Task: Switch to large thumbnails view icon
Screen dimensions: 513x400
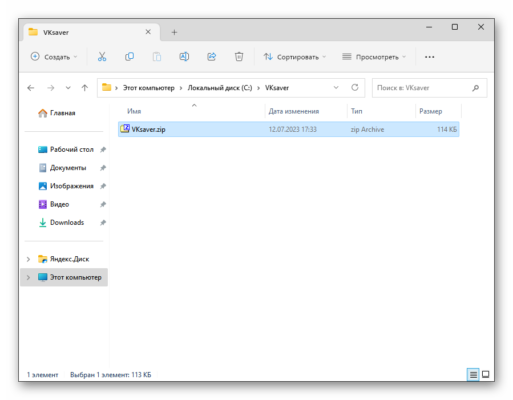Action: click(x=486, y=374)
